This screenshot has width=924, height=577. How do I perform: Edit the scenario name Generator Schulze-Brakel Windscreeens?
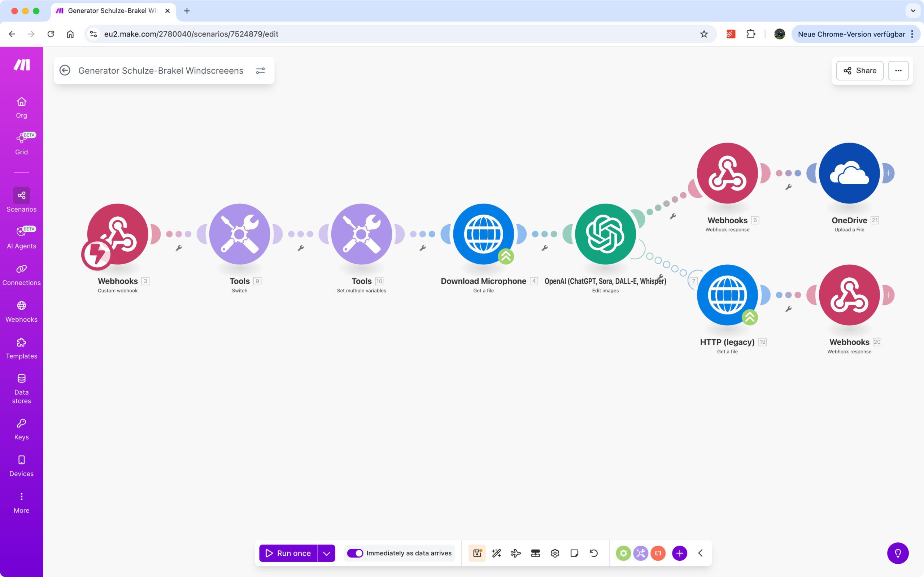coord(160,71)
